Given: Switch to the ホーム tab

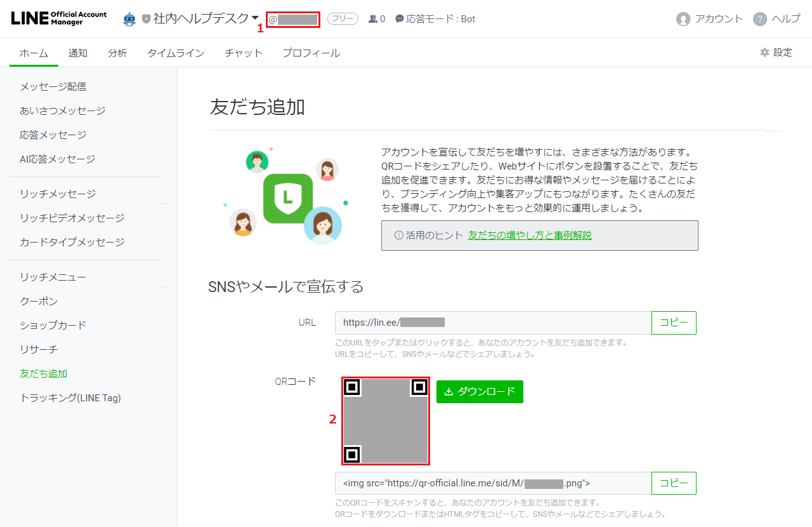Looking at the screenshot, I should point(34,53).
